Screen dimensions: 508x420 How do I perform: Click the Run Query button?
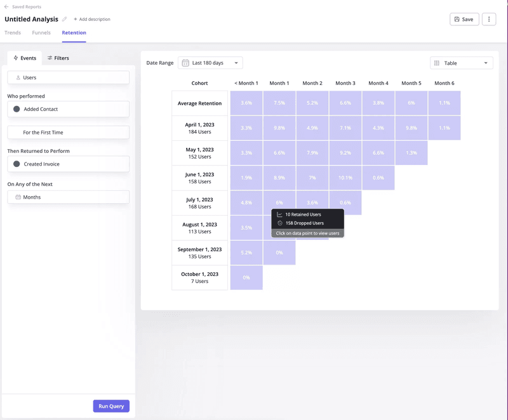click(111, 406)
